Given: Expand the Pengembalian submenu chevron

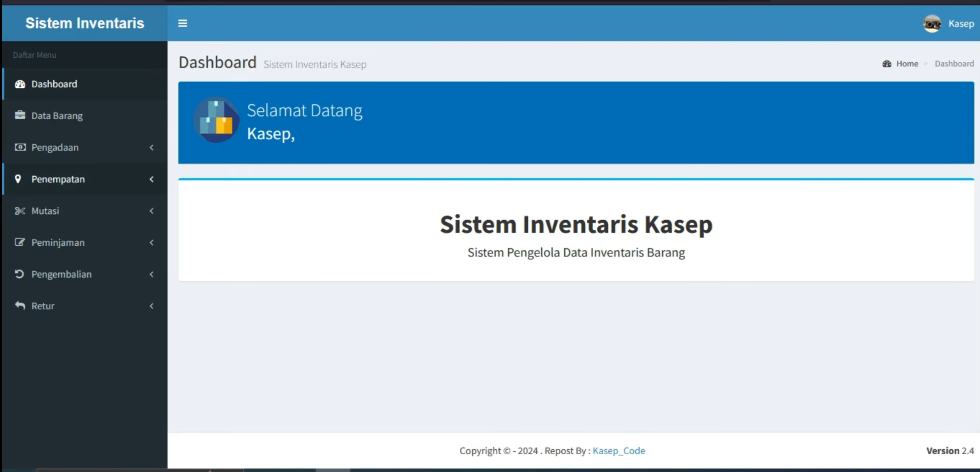Looking at the screenshot, I should coord(152,274).
